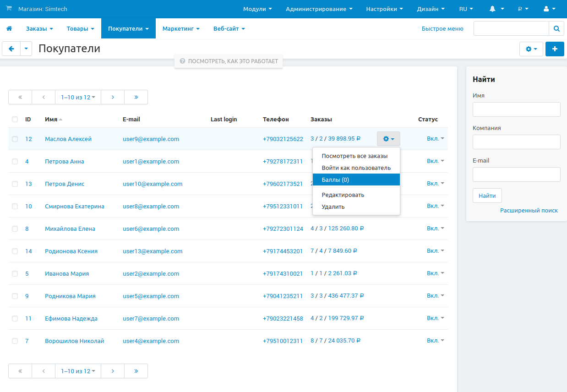Go to last page in top pagination

tap(136, 97)
